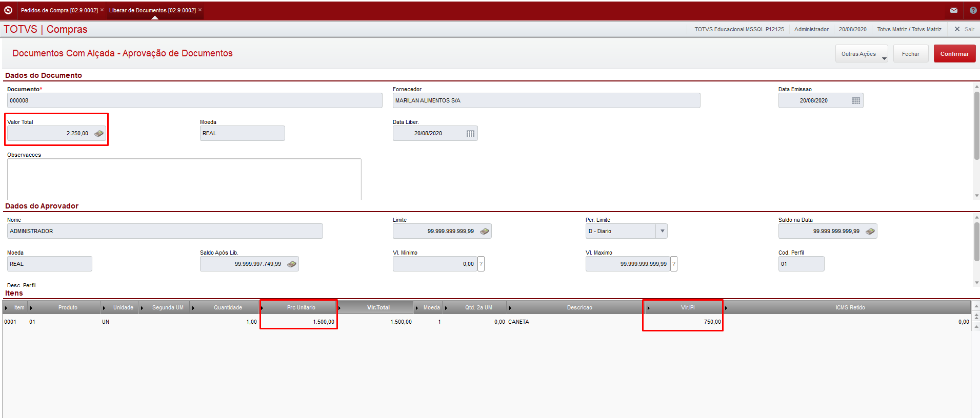Click the date 20/08/2020 in header bar

click(852, 29)
